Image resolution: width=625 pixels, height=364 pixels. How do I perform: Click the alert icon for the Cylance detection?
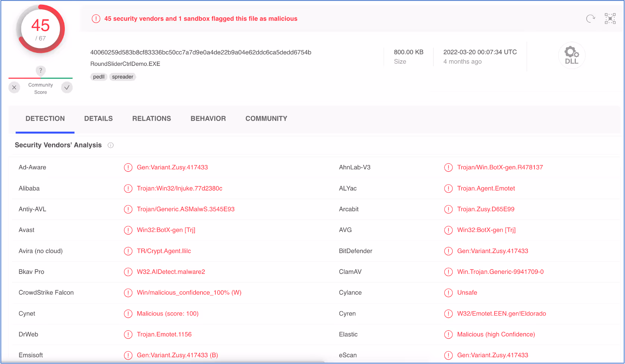pos(448,293)
